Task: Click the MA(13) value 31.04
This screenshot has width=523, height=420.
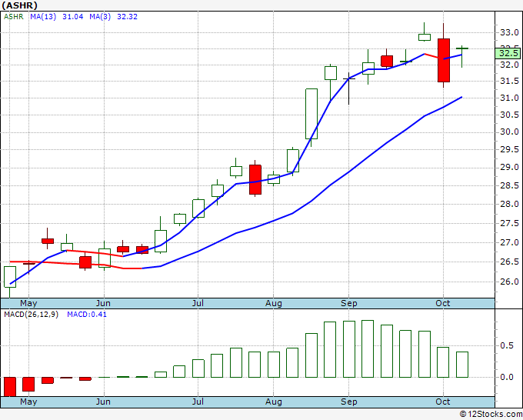Action: [73, 17]
